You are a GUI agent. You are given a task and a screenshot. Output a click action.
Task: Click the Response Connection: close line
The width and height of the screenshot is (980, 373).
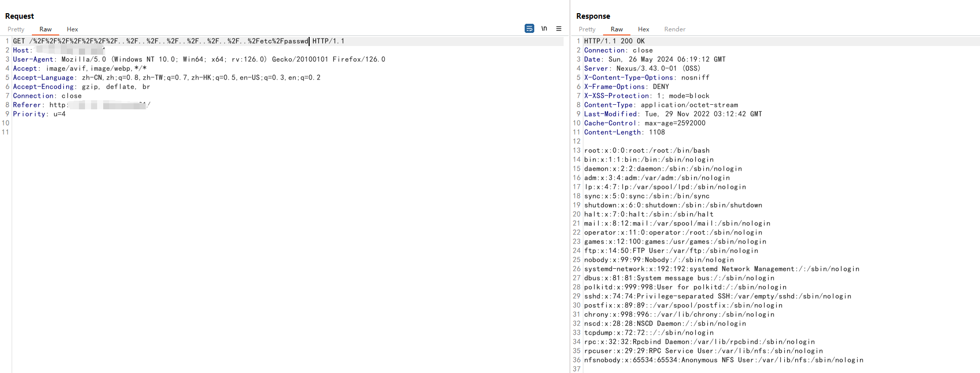618,50
